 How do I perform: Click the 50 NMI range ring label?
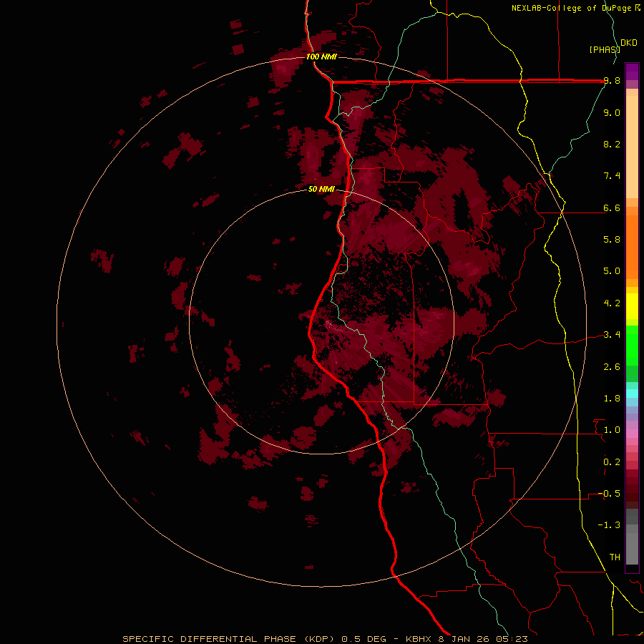321,189
